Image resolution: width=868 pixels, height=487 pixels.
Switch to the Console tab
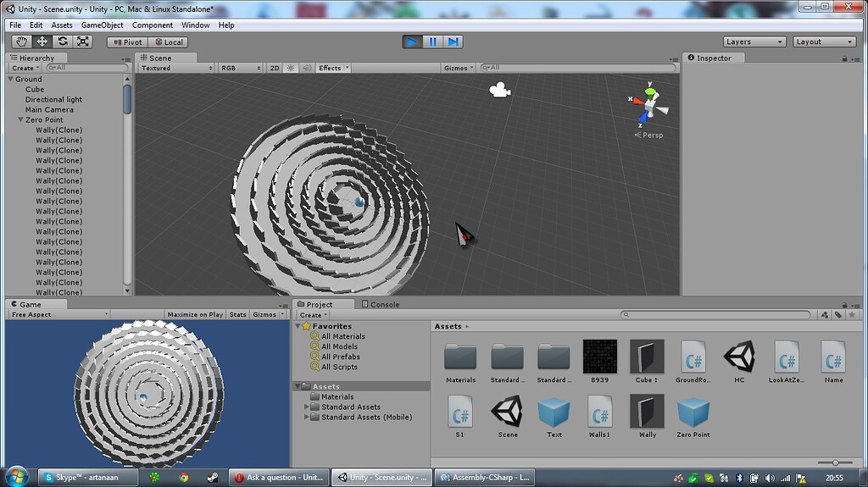[381, 304]
